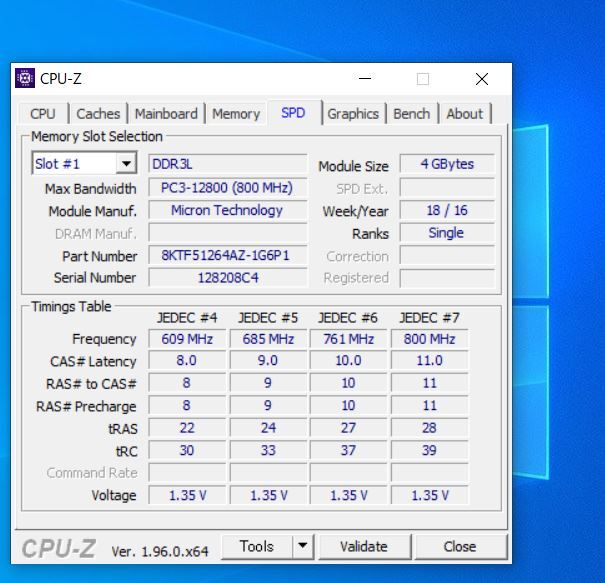Click the 18 / 16 Week/Year value

447,210
